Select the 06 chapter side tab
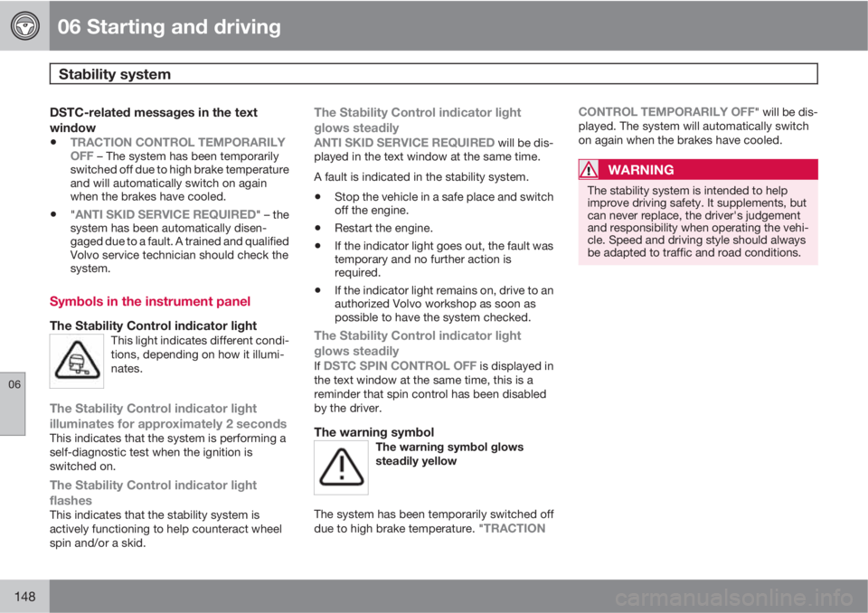 pyautogui.click(x=13, y=403)
